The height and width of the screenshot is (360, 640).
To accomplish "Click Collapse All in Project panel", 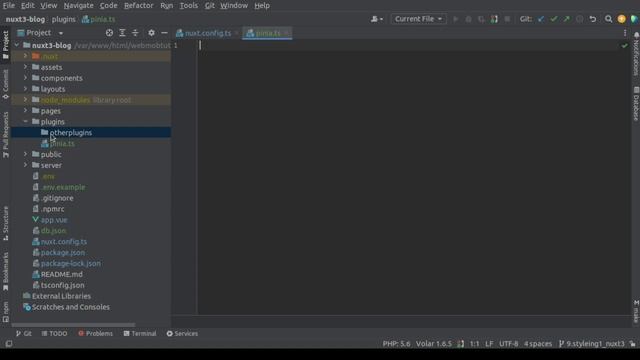I will [135, 33].
